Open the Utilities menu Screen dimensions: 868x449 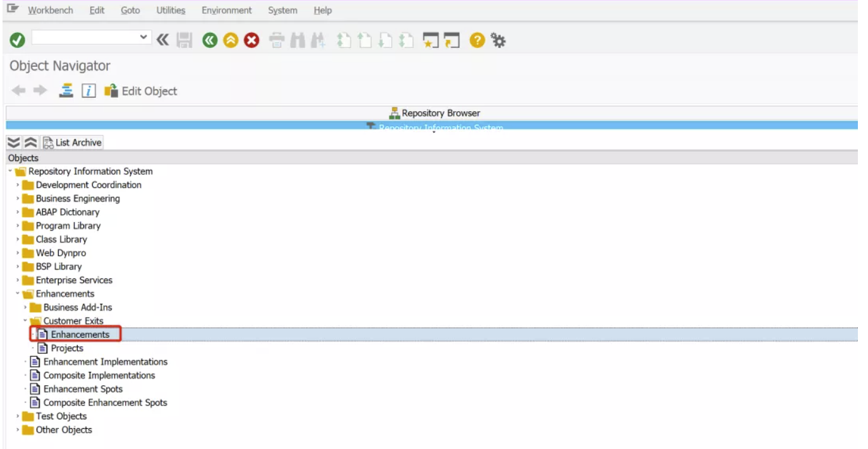[x=171, y=10]
